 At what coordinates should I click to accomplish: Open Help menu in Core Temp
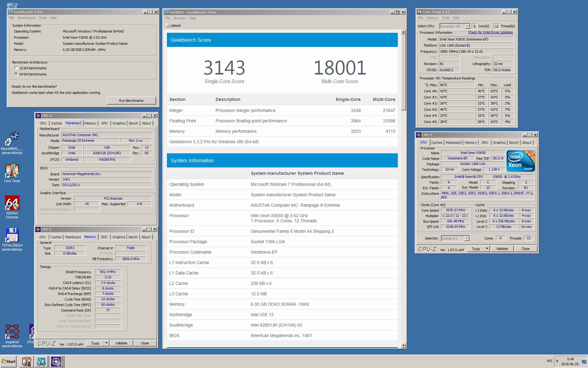click(x=456, y=18)
